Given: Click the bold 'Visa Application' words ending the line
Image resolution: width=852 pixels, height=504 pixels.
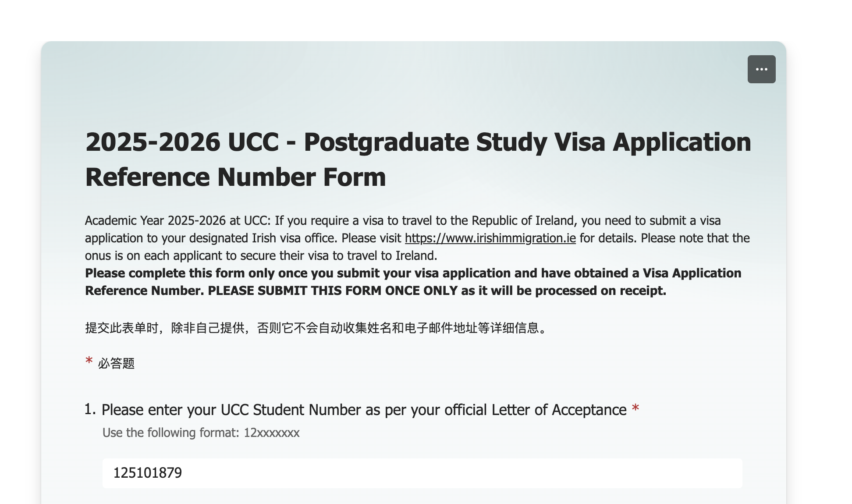Looking at the screenshot, I should 692,273.
